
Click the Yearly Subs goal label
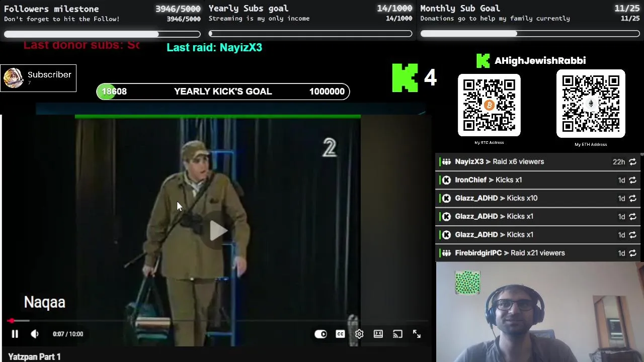(x=249, y=9)
